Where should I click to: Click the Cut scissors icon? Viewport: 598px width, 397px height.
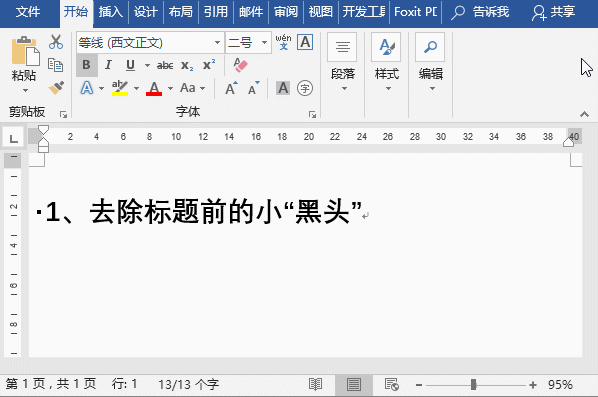[56, 42]
